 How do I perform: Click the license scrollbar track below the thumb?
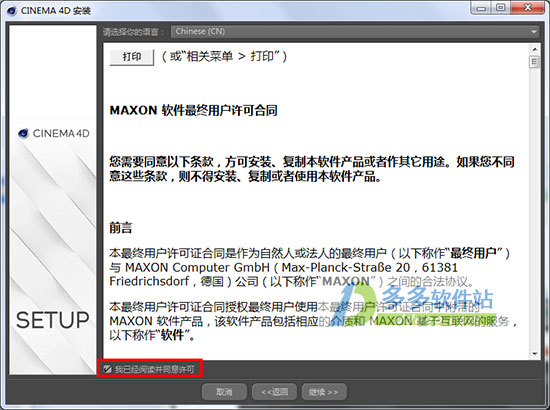point(534,209)
